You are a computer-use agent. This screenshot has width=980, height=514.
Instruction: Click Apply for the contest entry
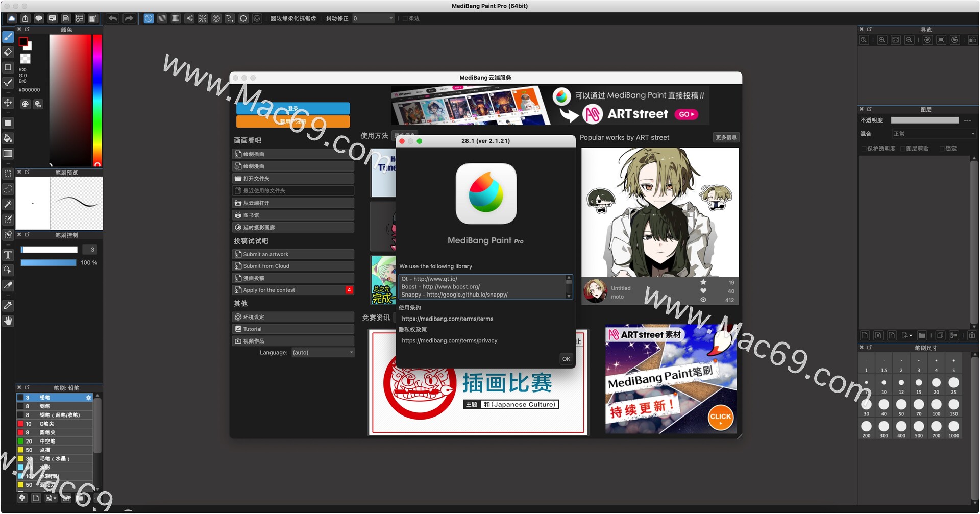(293, 290)
